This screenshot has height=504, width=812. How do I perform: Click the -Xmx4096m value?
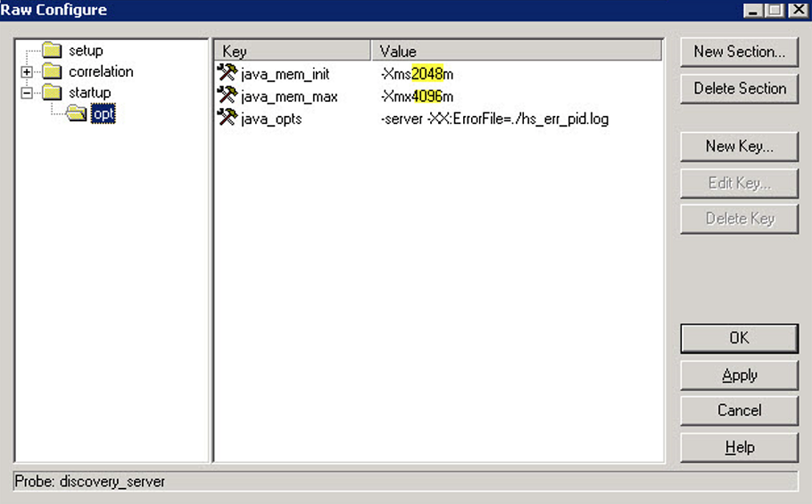click(x=417, y=96)
